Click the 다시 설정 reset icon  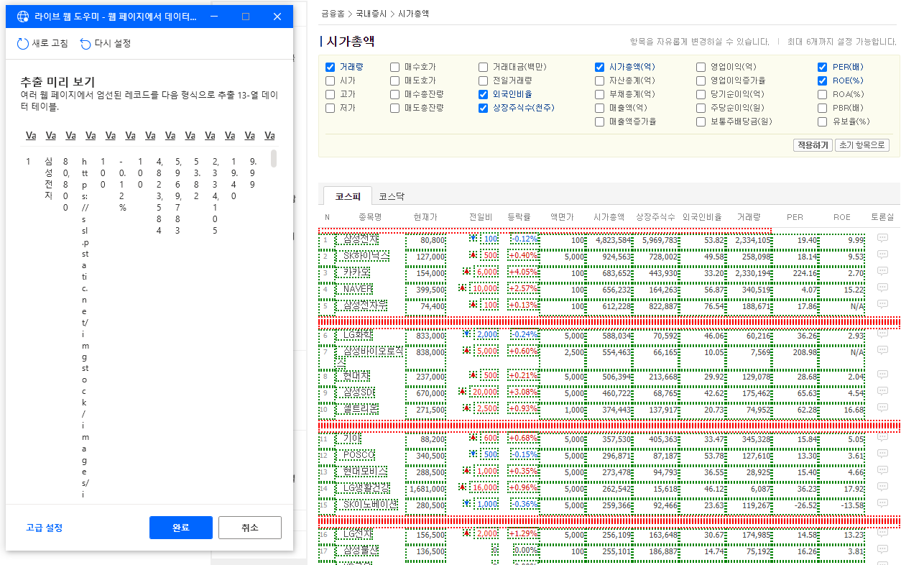(x=86, y=44)
